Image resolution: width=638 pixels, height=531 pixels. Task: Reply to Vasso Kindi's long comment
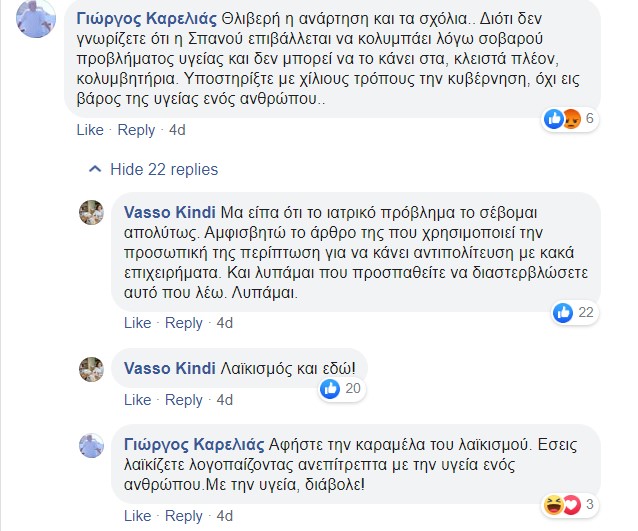click(184, 323)
